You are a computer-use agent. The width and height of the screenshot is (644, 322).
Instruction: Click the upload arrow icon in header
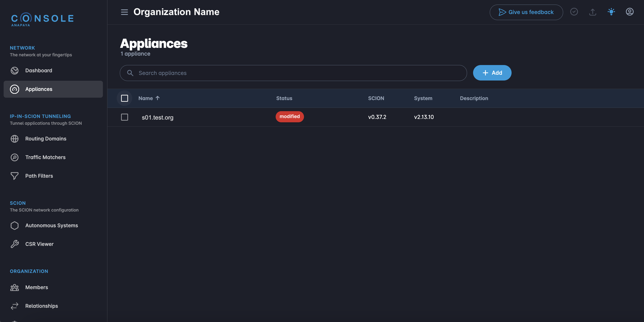click(x=592, y=12)
